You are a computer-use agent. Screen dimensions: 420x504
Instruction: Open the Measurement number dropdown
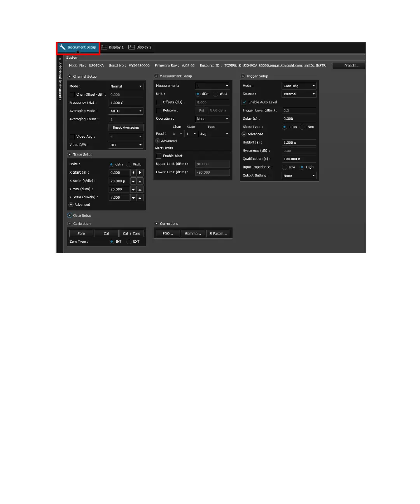pyautogui.click(x=212, y=86)
